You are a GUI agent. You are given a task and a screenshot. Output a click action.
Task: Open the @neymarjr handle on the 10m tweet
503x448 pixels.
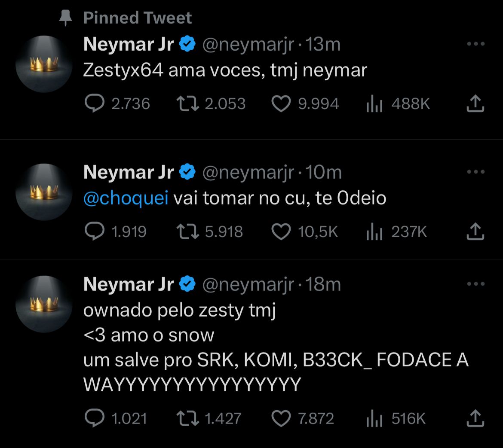click(248, 173)
